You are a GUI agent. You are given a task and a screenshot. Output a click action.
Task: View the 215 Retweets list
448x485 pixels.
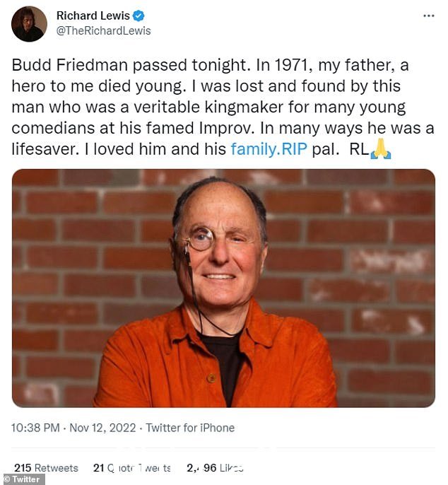46,468
